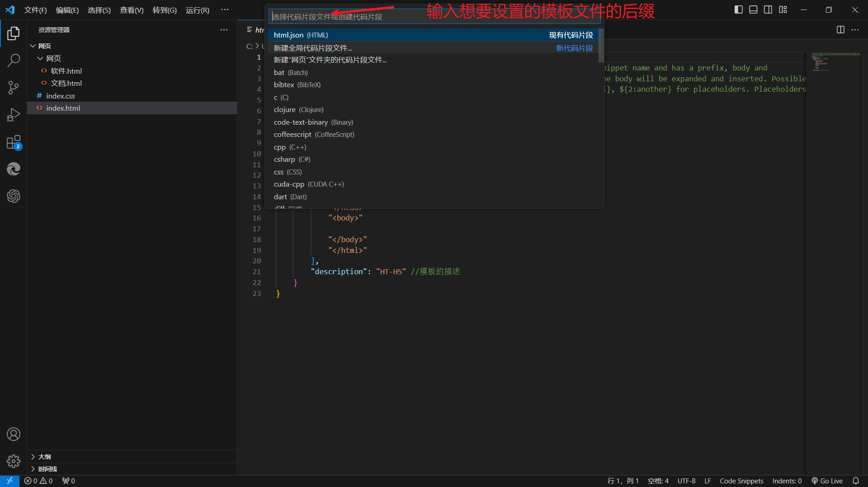Open the Manage gear icon
The image size is (868, 487).
(14, 461)
